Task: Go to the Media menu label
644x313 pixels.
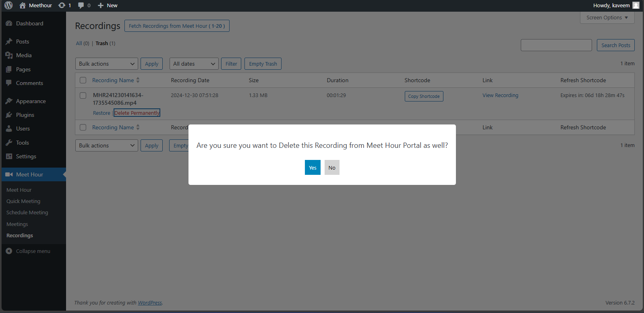Action: click(24, 55)
